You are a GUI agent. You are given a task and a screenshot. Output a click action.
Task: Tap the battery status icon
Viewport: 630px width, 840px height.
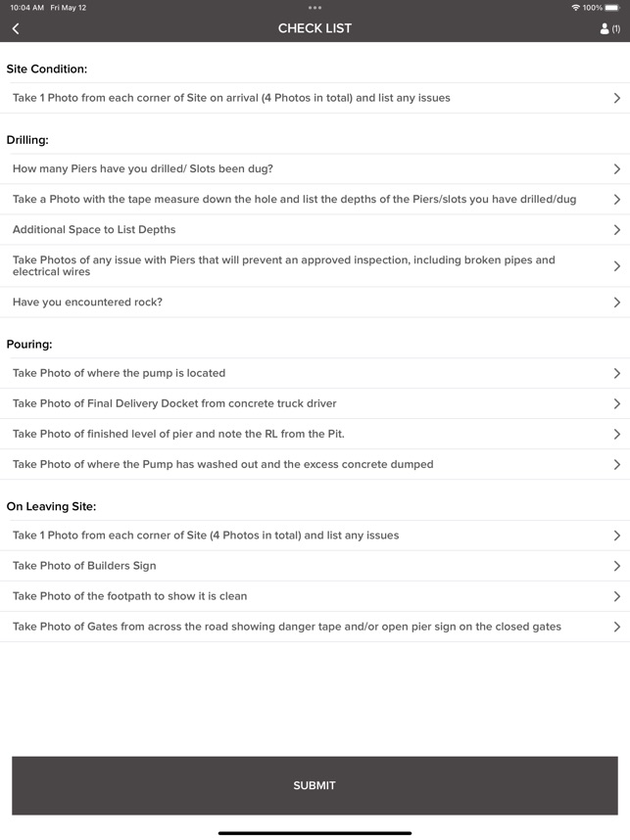[x=612, y=8]
